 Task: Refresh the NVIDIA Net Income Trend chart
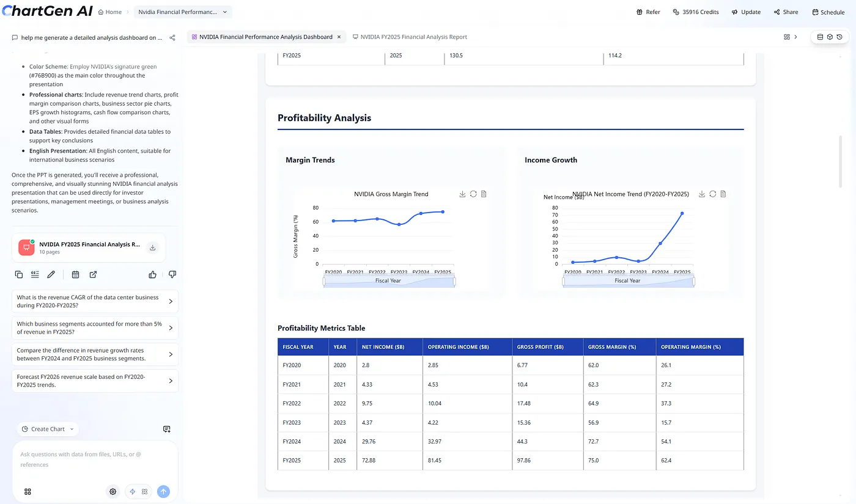(x=712, y=194)
